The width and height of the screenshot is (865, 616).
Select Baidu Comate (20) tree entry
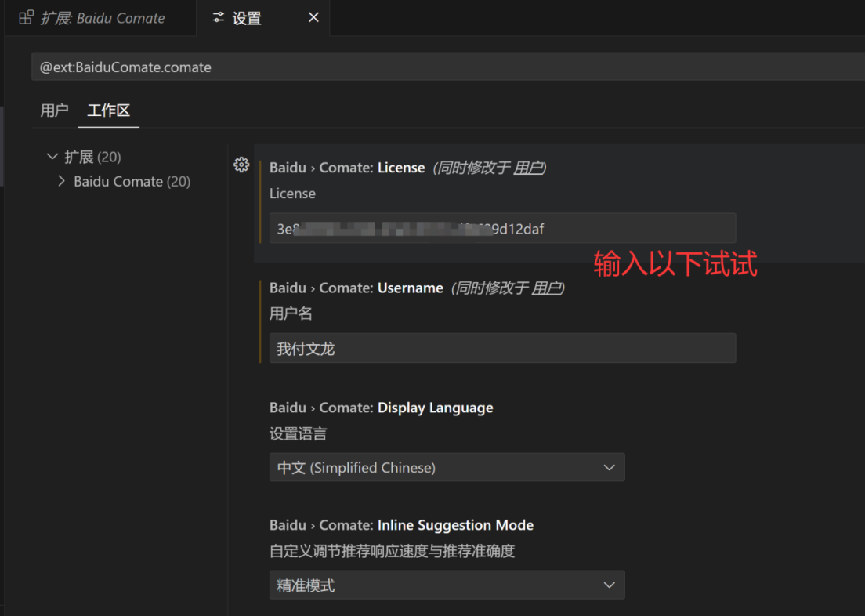coord(132,182)
